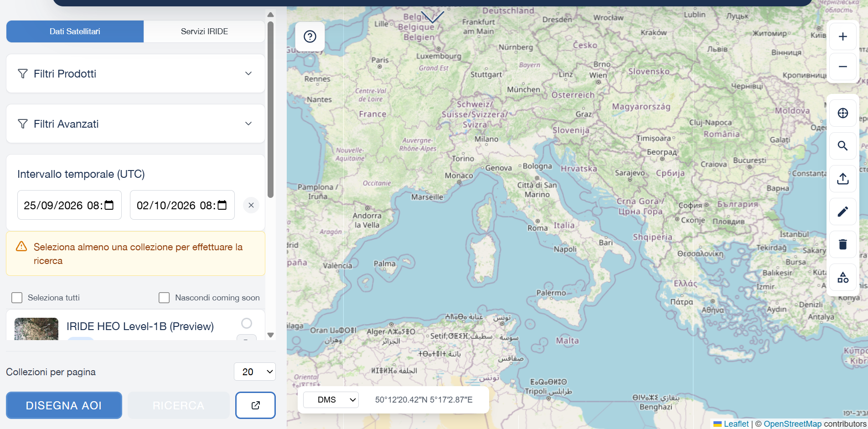
Task: Click the sidebar scrollbar up arrow
Action: point(270,15)
